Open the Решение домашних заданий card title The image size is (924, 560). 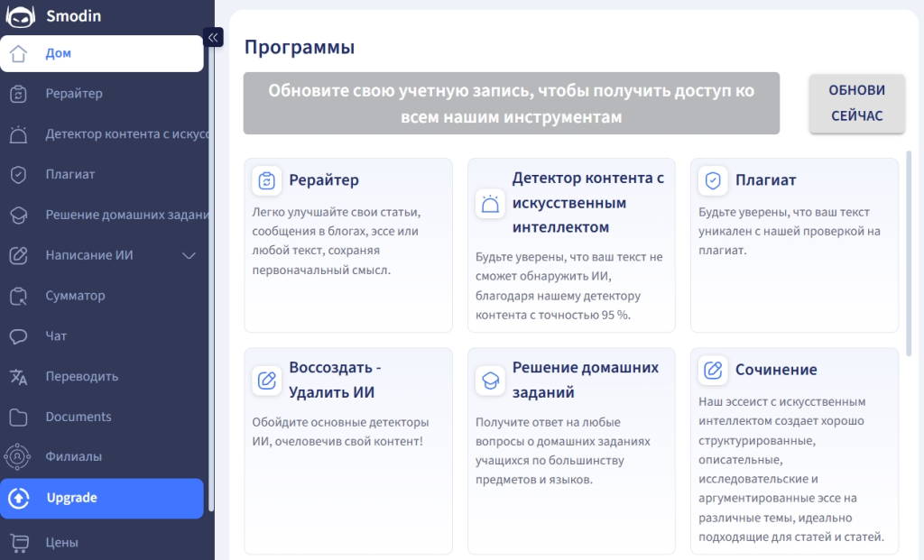pos(585,380)
